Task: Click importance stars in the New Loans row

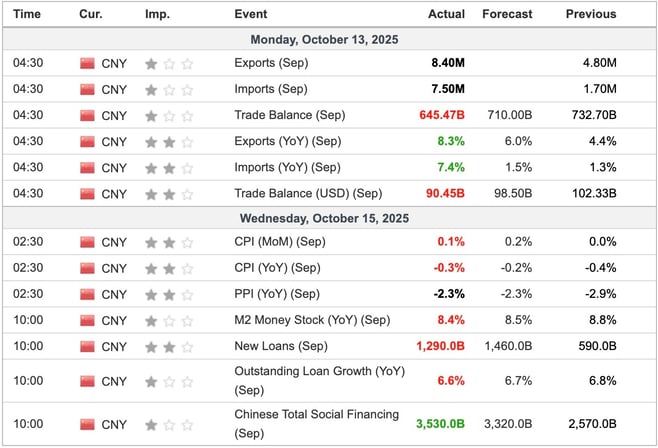Action: 169,346
